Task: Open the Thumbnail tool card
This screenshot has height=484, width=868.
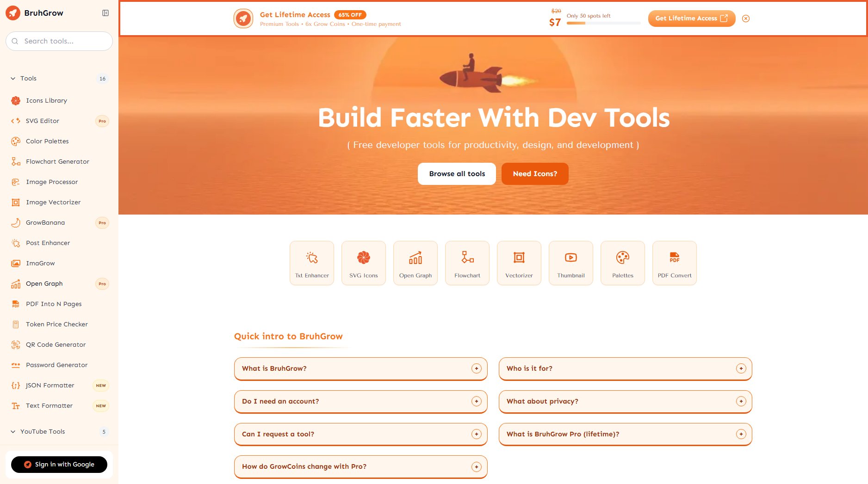Action: tap(571, 263)
